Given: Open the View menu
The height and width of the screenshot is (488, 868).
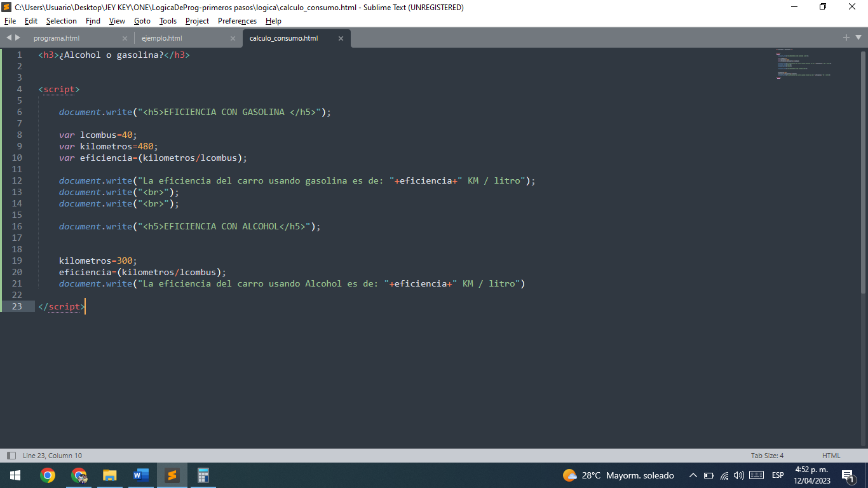Looking at the screenshot, I should pyautogui.click(x=117, y=21).
